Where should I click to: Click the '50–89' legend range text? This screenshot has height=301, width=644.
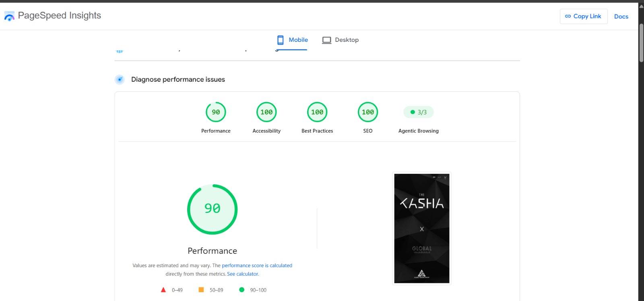pos(216,290)
